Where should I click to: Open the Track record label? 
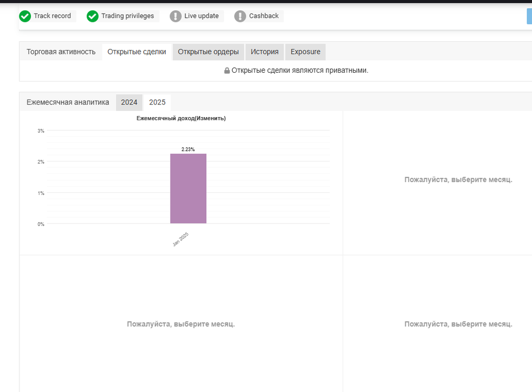52,16
